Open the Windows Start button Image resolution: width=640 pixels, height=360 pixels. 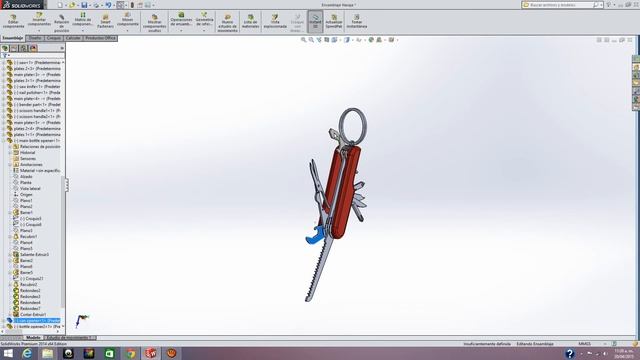pos(8,353)
